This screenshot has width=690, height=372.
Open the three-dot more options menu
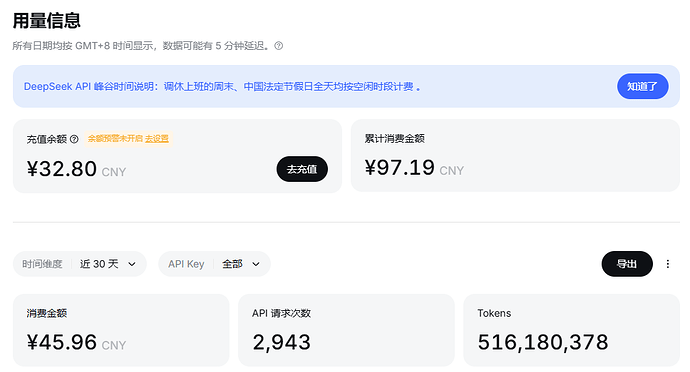pos(668,264)
